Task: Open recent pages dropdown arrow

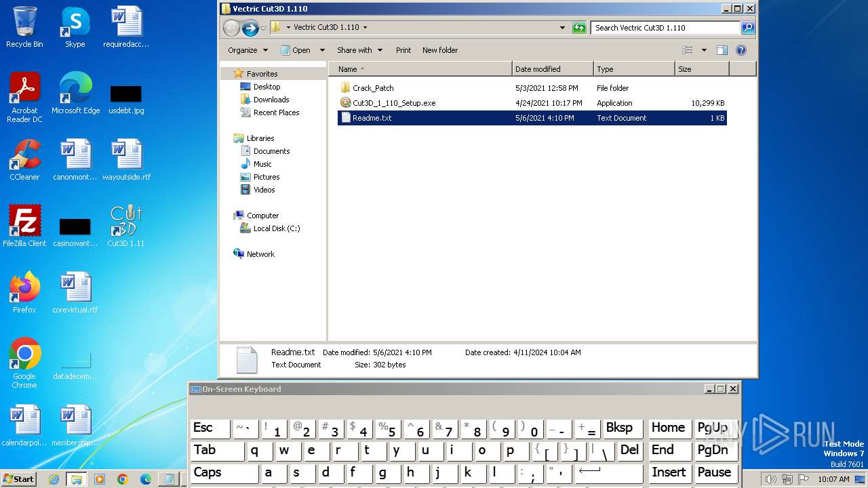Action: click(264, 28)
